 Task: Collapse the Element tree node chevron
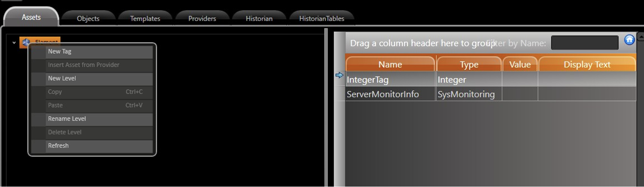14,42
